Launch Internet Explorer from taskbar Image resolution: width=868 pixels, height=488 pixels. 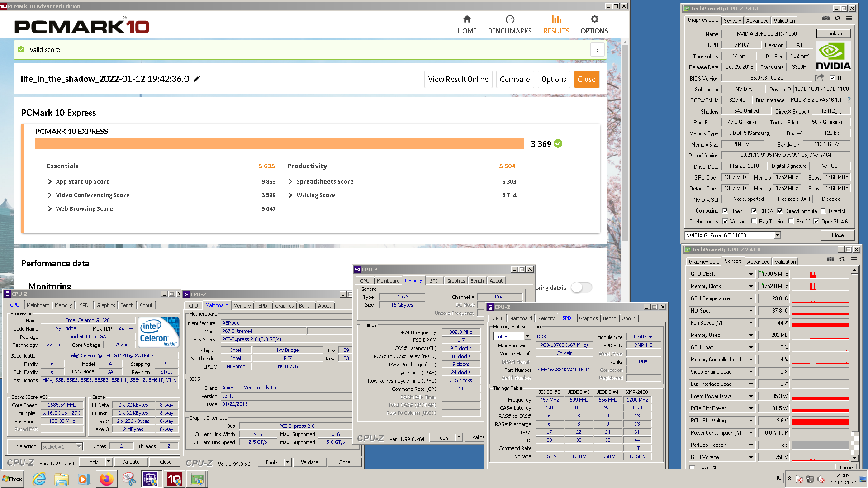coord(39,479)
